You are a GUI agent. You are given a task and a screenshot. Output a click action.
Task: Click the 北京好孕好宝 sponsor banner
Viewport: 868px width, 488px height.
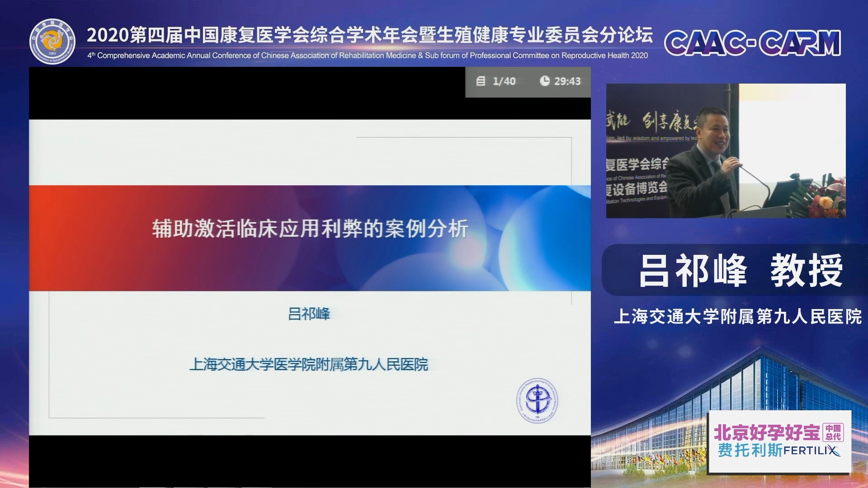[767, 433]
